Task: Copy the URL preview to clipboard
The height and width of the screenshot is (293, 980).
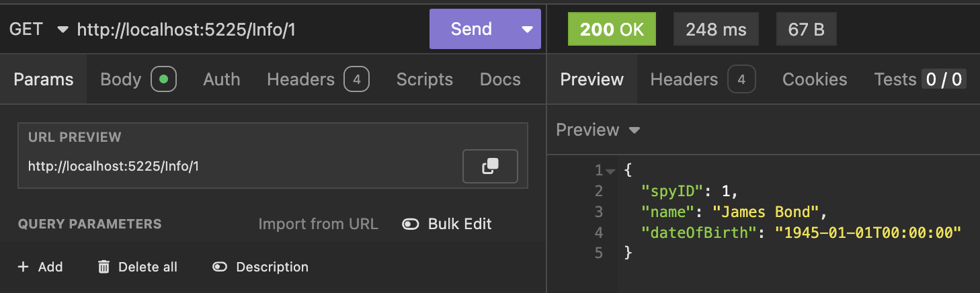Action: [490, 166]
